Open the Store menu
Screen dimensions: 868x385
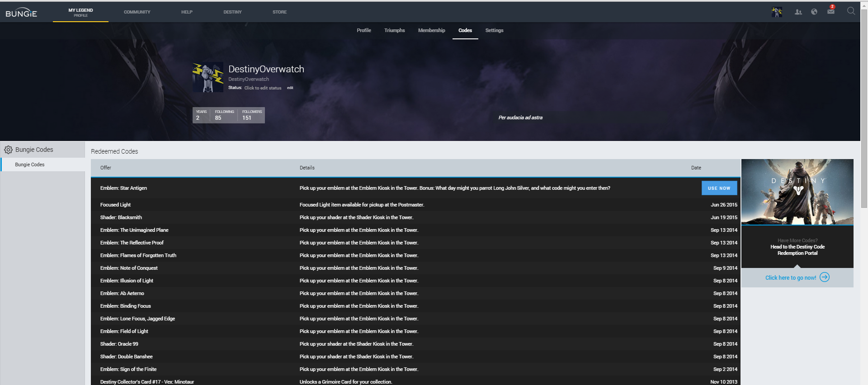(279, 12)
